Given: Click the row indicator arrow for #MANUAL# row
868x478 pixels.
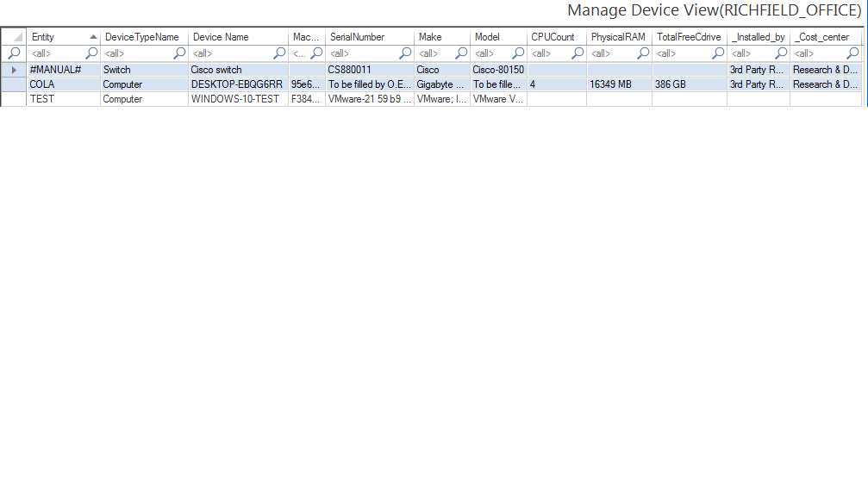Looking at the screenshot, I should pos(14,70).
